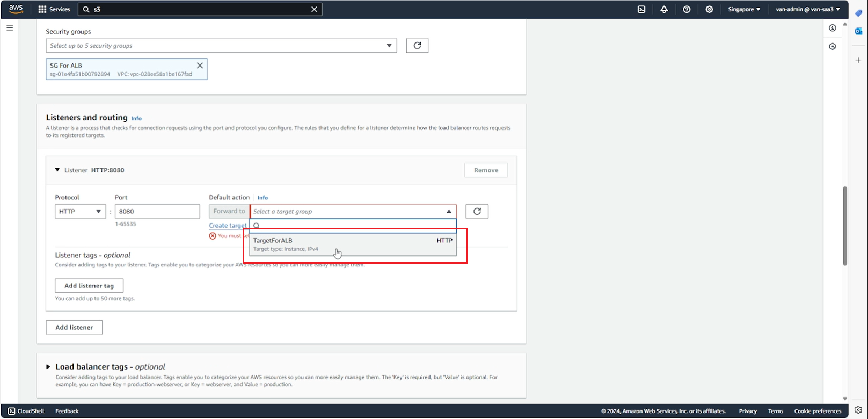This screenshot has width=868, height=419.
Task: Click the browser sidebar blue tag icon
Action: pos(858,13)
